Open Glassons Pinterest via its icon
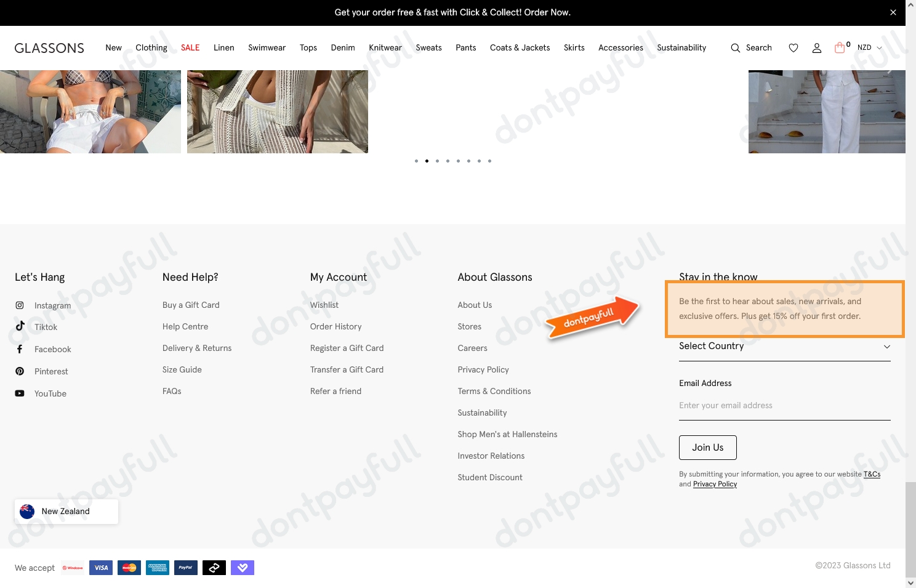The height and width of the screenshot is (588, 916). (19, 371)
